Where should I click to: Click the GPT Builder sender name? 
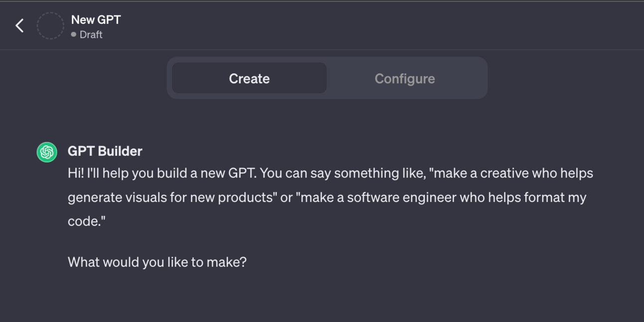click(105, 151)
